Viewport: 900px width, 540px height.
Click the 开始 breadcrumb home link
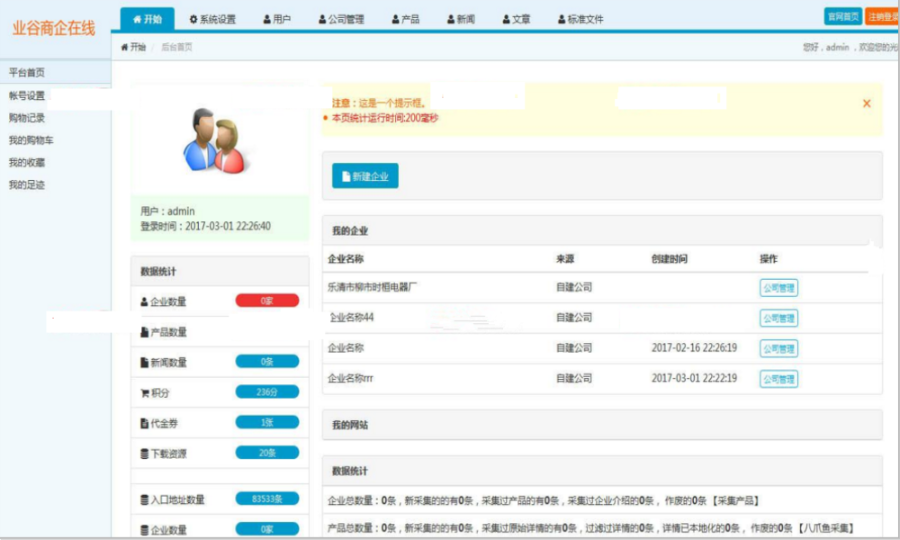tap(133, 47)
